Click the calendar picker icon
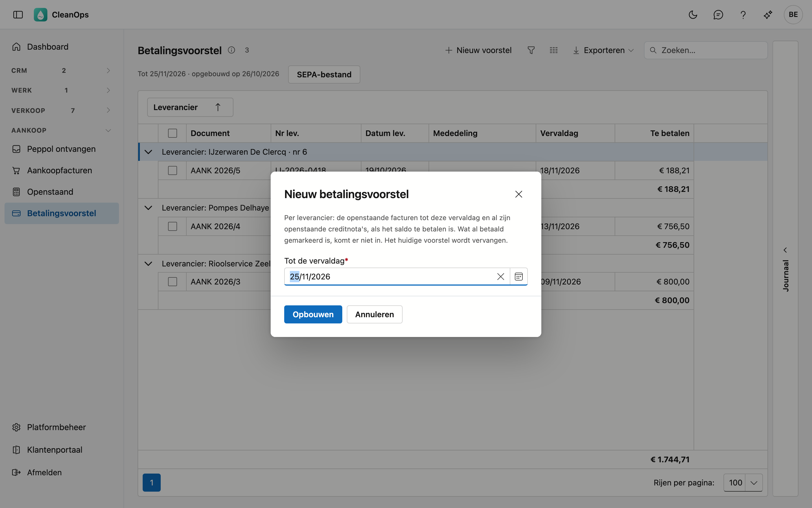Screen dimensions: 812x508 coord(519,277)
